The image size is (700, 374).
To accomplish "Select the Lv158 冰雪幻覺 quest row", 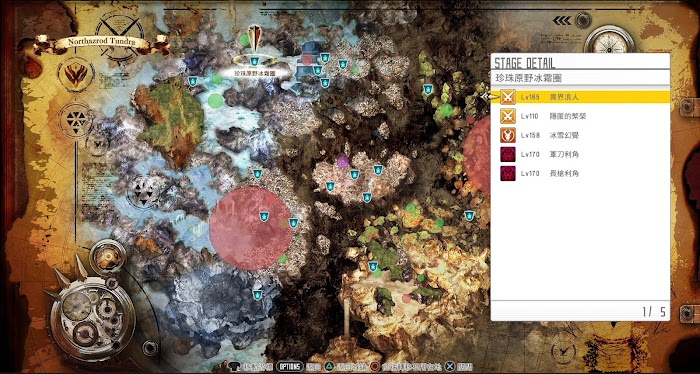I will [x=580, y=135].
